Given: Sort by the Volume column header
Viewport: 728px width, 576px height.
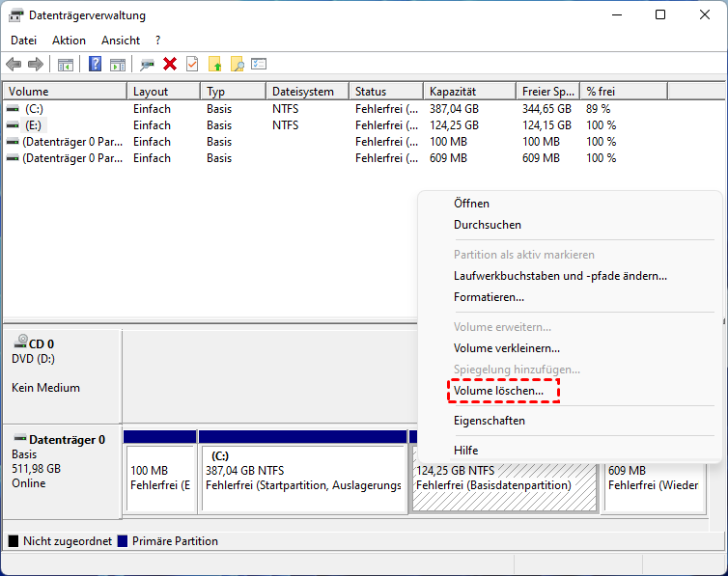Looking at the screenshot, I should (x=65, y=92).
